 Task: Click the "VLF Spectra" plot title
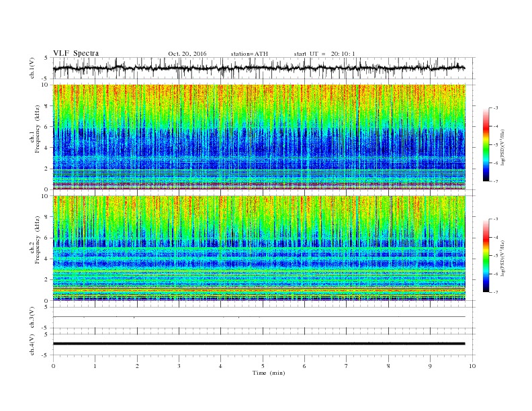click(76, 53)
